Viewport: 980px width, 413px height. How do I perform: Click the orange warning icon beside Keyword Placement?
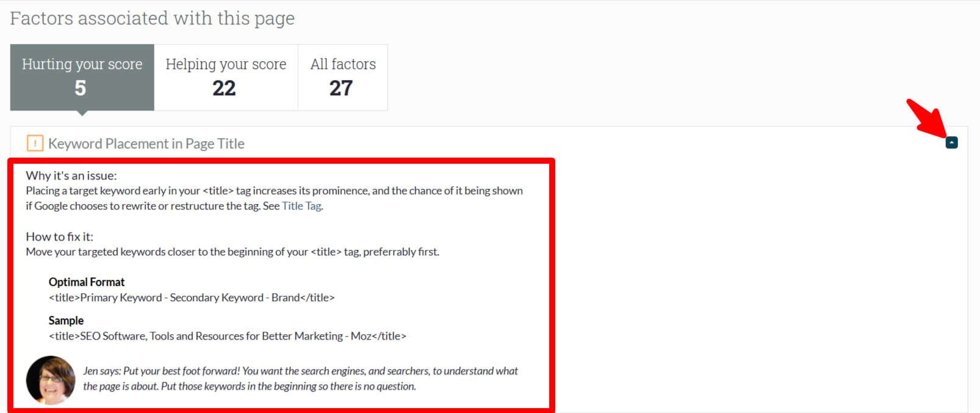pos(35,144)
